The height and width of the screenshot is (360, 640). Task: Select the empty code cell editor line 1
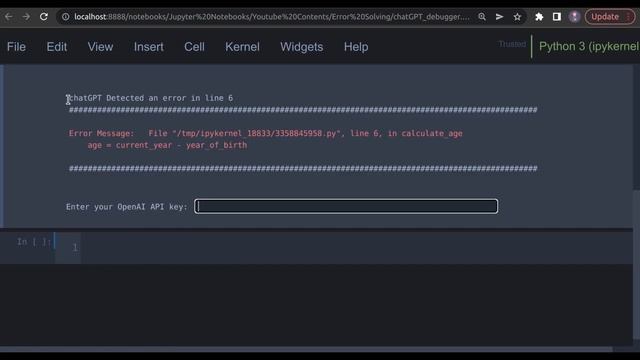pyautogui.click(x=356, y=247)
